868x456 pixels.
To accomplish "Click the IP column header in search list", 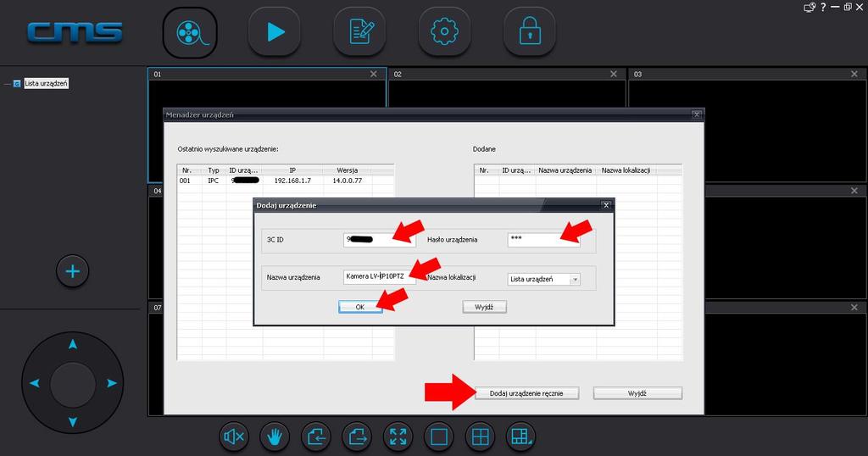I will pos(292,170).
